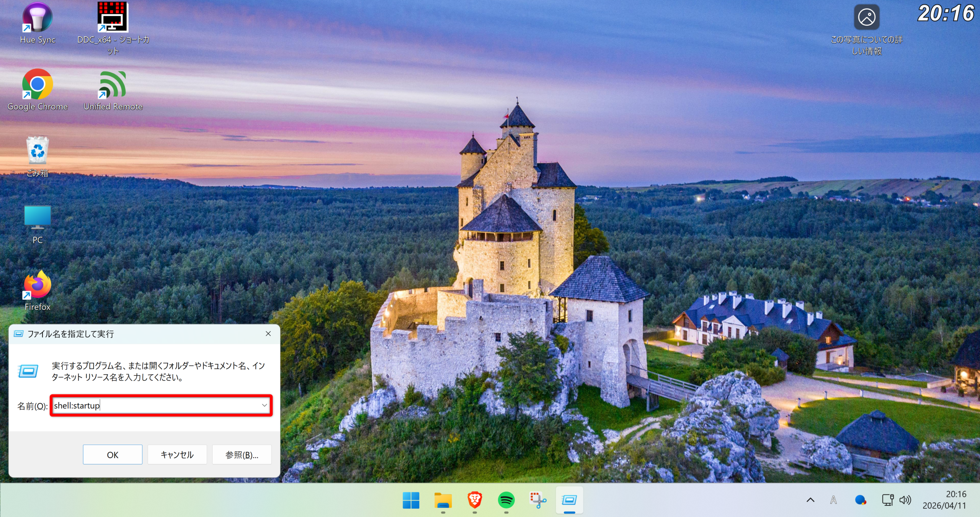The width and height of the screenshot is (980, 517).
Task: Click the photo info spotlight icon
Action: [866, 18]
